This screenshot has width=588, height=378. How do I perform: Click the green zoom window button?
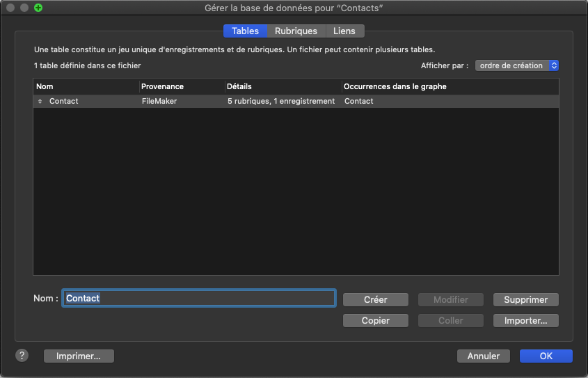[x=38, y=8]
